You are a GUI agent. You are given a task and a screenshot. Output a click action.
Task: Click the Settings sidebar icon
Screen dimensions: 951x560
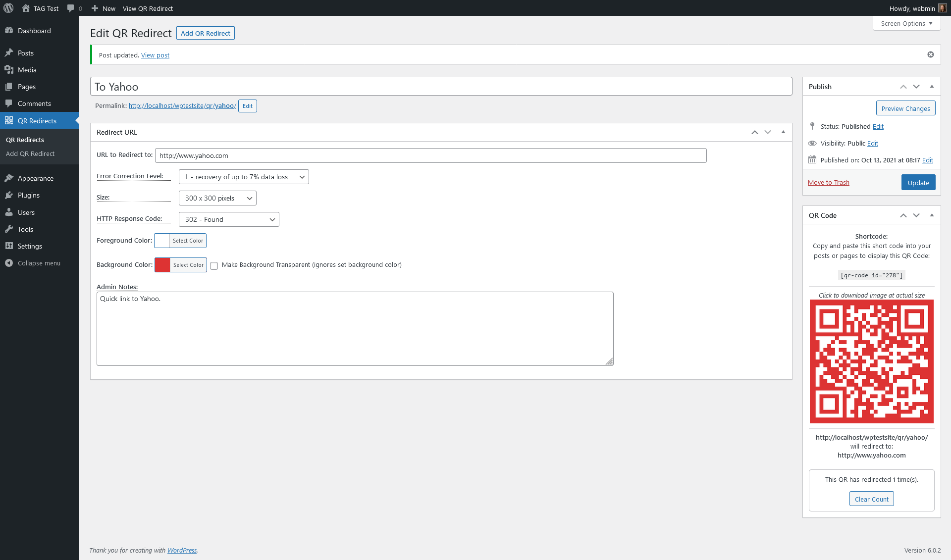(9, 246)
